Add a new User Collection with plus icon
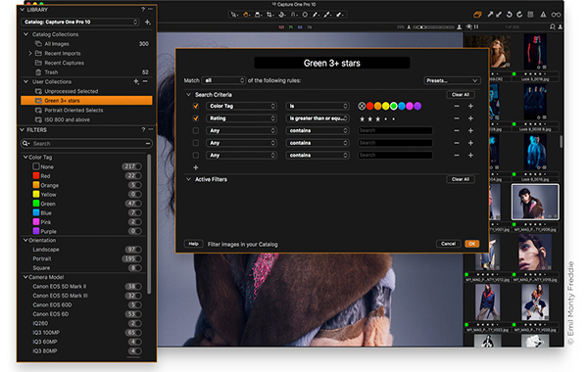Image resolution: width=588 pixels, height=372 pixels. 136,81
